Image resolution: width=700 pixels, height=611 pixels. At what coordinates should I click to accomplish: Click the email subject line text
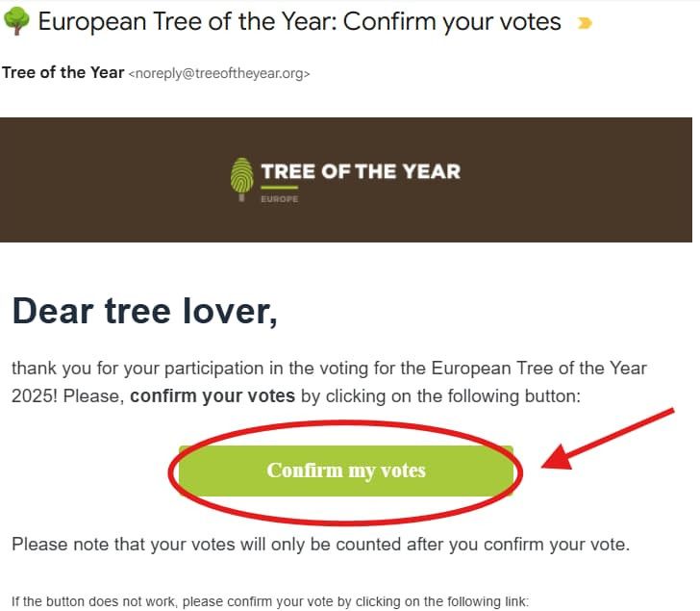click(x=299, y=21)
